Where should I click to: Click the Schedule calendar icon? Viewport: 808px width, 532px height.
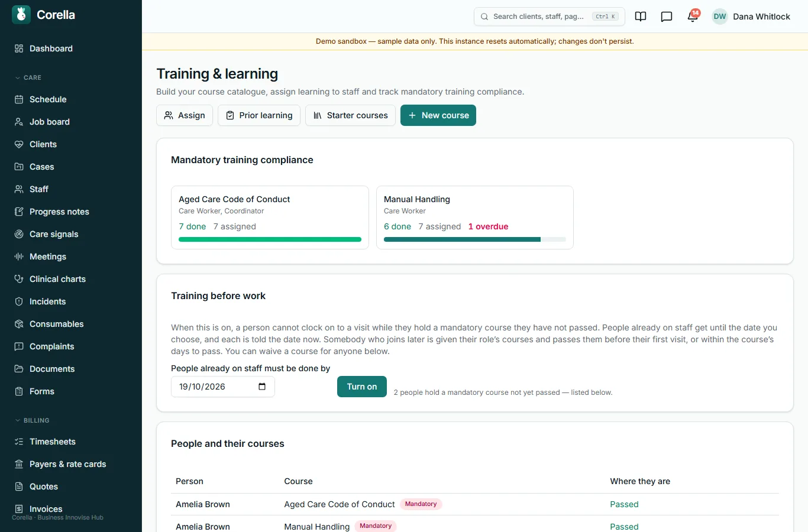click(19, 99)
